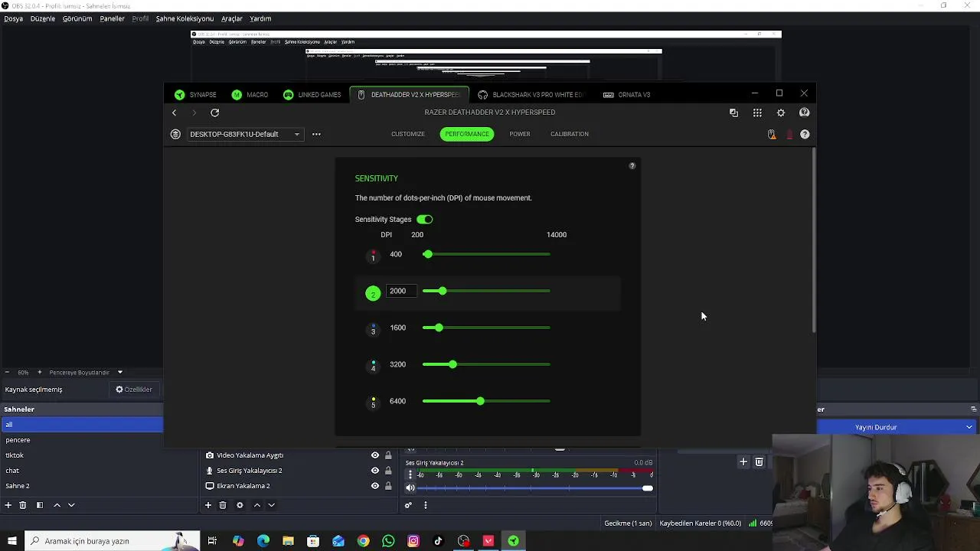Open source properties gear in Sources toolbar
The height and width of the screenshot is (551, 980).
240,505
